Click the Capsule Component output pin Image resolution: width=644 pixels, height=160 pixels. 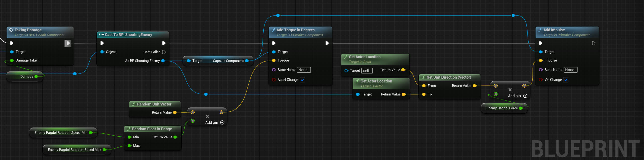coord(247,61)
